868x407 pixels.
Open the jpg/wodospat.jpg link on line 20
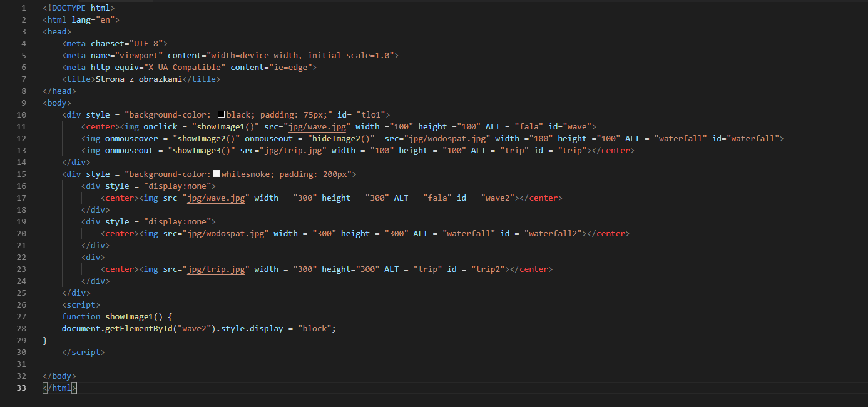pos(225,233)
